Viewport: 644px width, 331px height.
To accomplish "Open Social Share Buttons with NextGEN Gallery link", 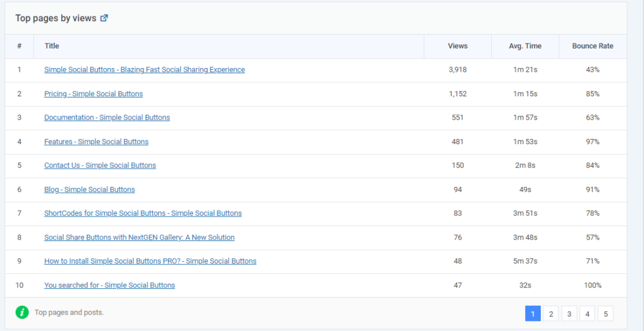I will click(x=140, y=238).
